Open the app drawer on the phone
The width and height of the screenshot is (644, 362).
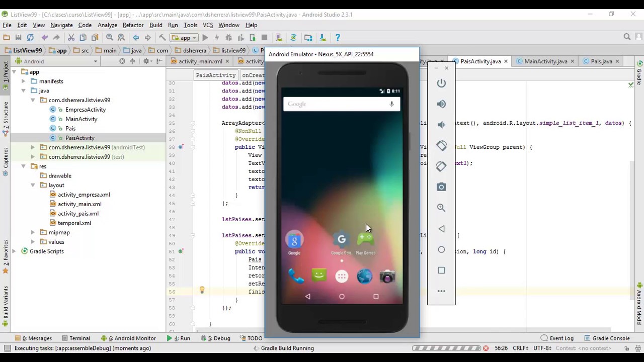(342, 277)
